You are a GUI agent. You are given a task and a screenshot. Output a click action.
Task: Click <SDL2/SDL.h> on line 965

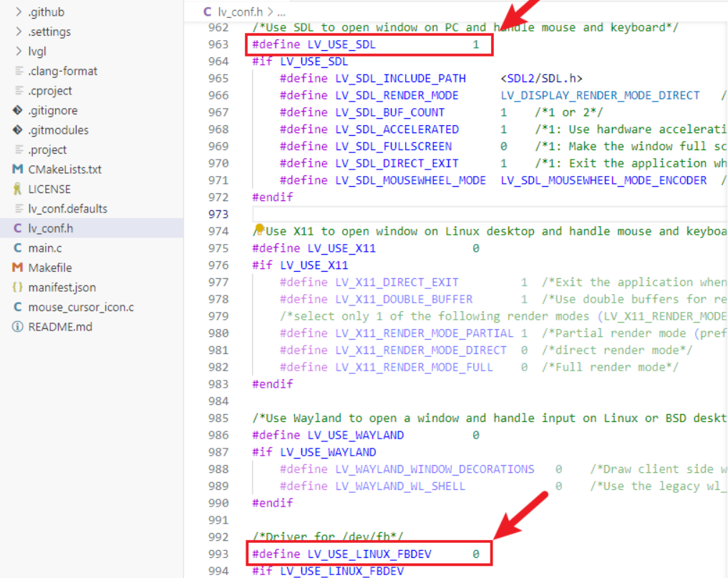541,79
